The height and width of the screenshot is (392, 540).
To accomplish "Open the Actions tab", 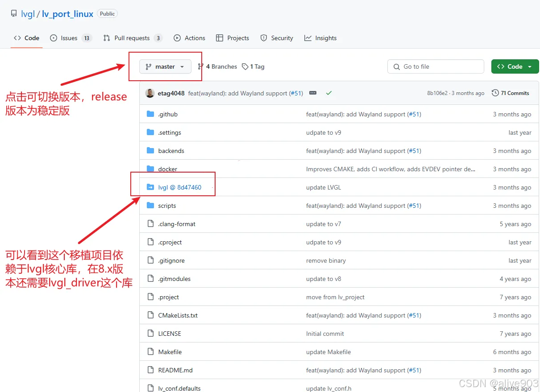I will click(x=190, y=38).
